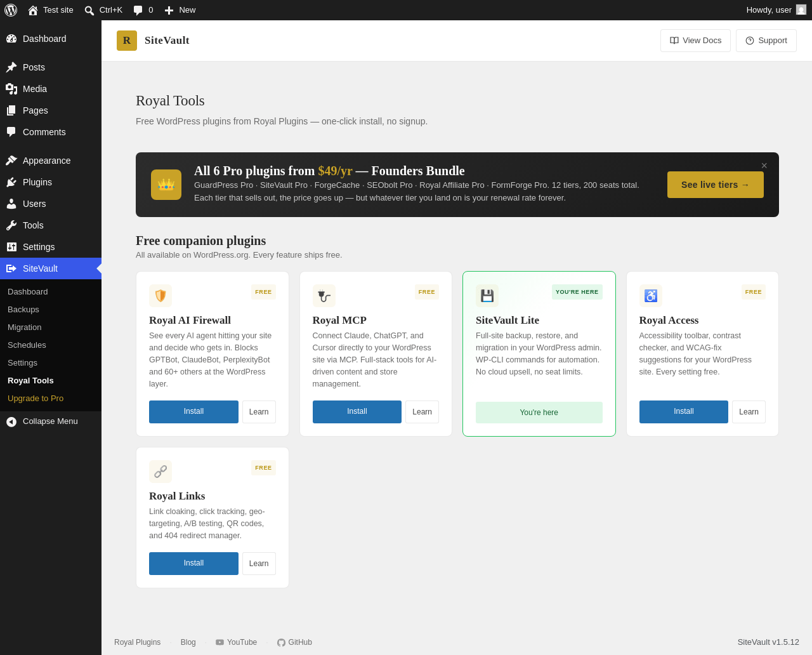
Task: Click the Users person icon
Action: [11, 204]
